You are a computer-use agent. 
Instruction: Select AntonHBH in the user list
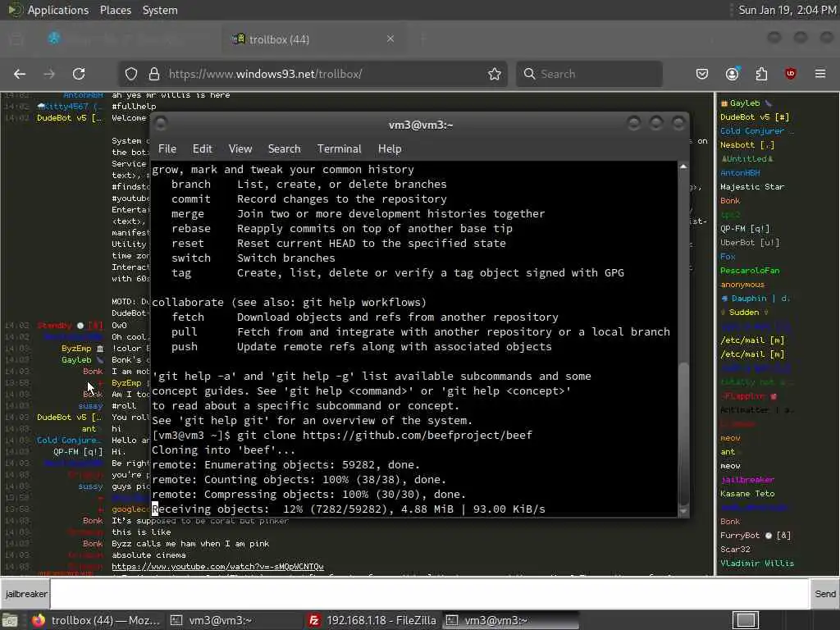(740, 172)
